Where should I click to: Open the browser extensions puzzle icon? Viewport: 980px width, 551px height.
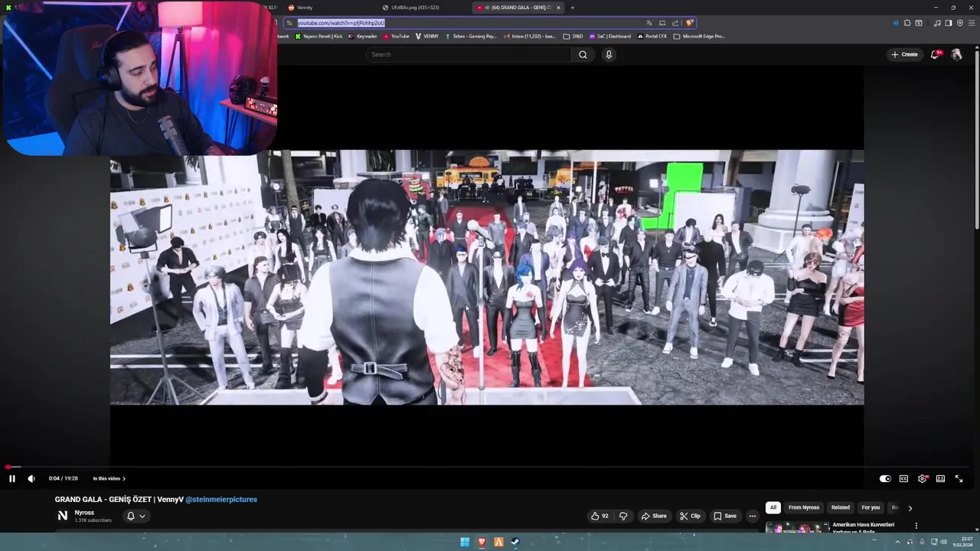click(x=907, y=23)
